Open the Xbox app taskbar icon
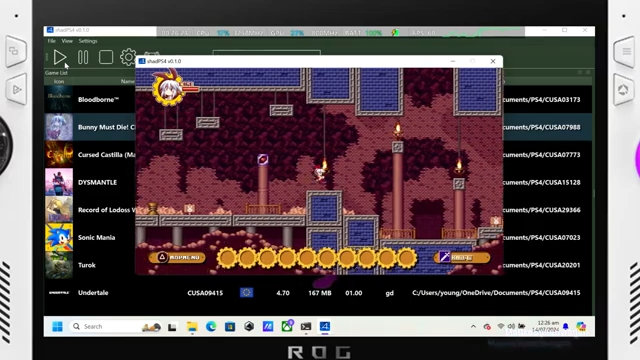640x360 pixels. (x=287, y=326)
